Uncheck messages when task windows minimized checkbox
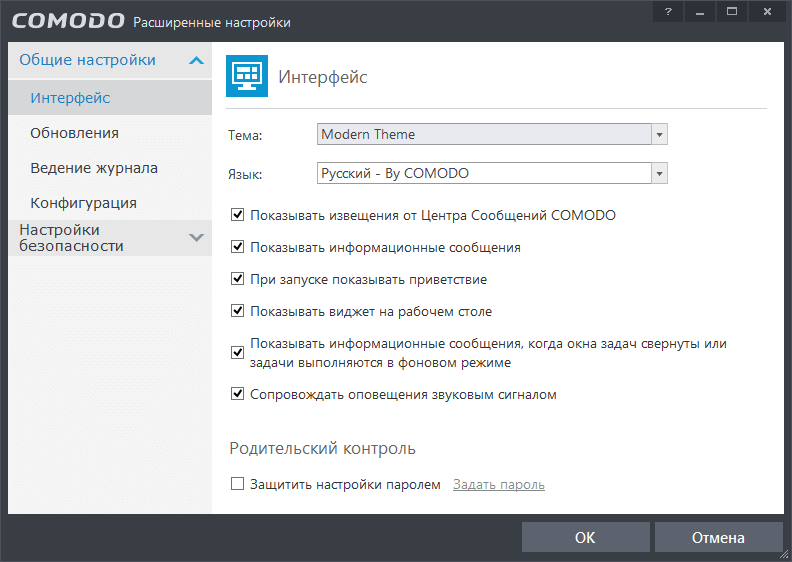792x562 pixels. coord(237,352)
